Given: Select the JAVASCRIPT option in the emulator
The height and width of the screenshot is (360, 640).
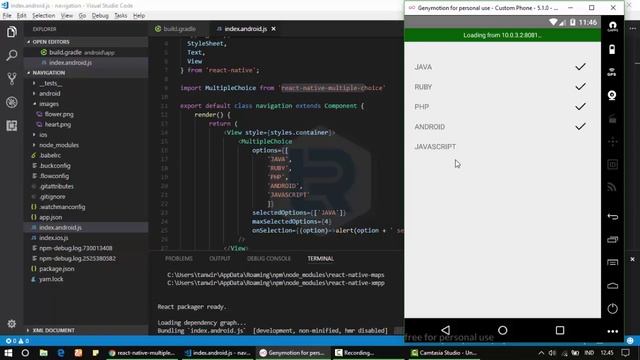Looking at the screenshot, I should 502,147.
